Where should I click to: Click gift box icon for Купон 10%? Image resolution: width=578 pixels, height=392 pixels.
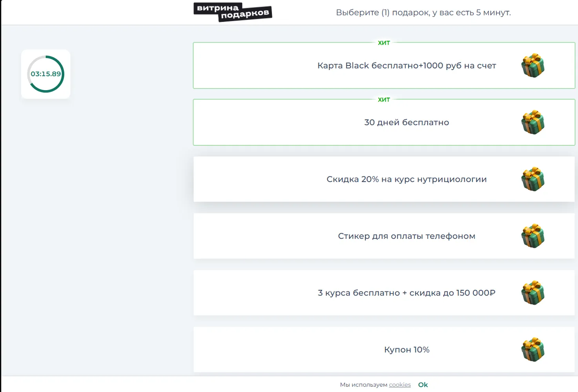coord(533,350)
